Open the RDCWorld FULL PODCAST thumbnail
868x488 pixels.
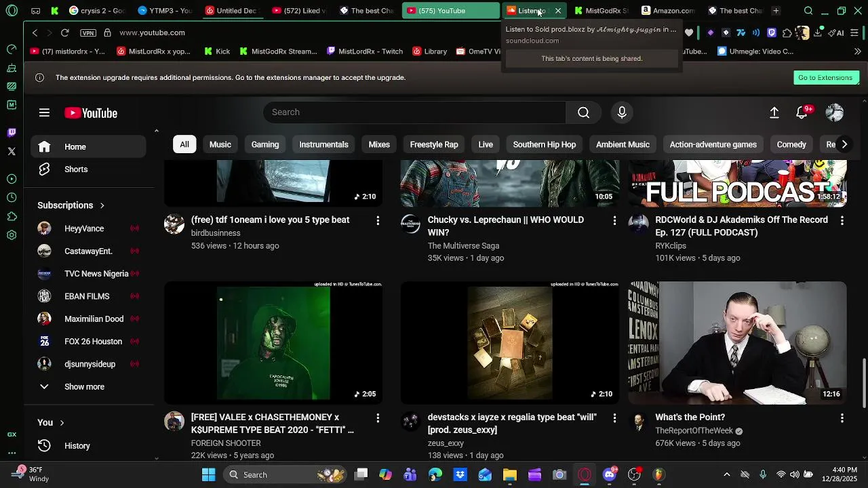737,183
